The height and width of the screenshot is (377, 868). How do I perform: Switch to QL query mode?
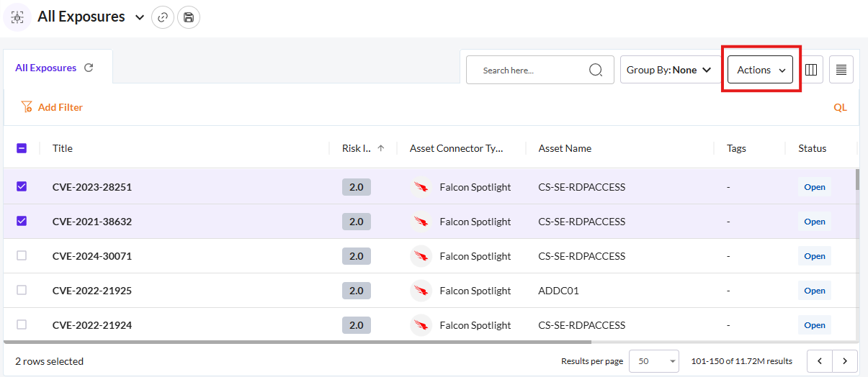click(840, 107)
